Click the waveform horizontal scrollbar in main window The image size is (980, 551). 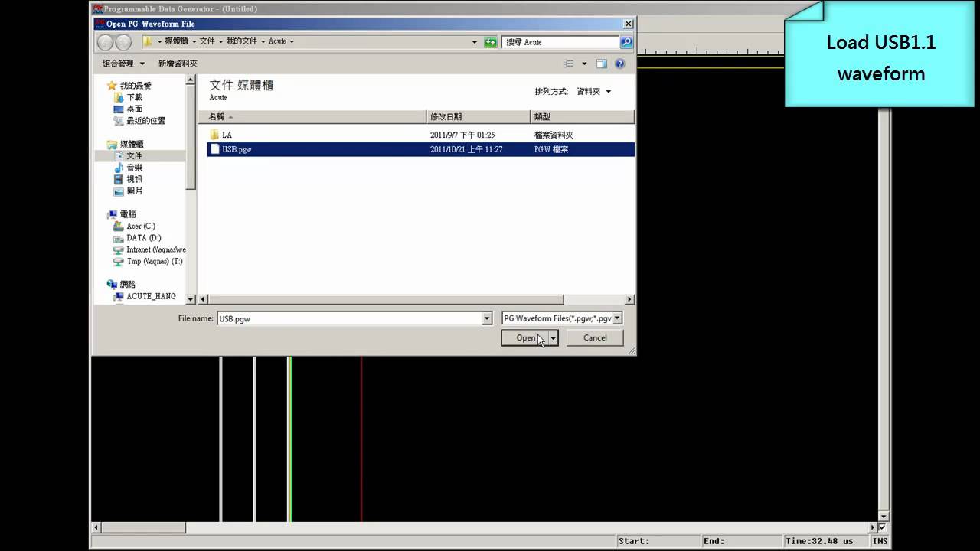click(x=144, y=528)
